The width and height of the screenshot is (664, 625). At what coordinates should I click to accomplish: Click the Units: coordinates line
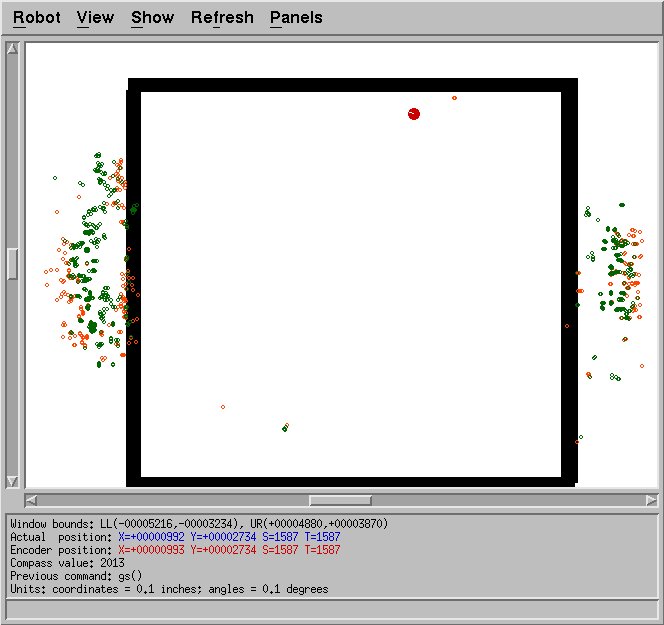coord(169,589)
